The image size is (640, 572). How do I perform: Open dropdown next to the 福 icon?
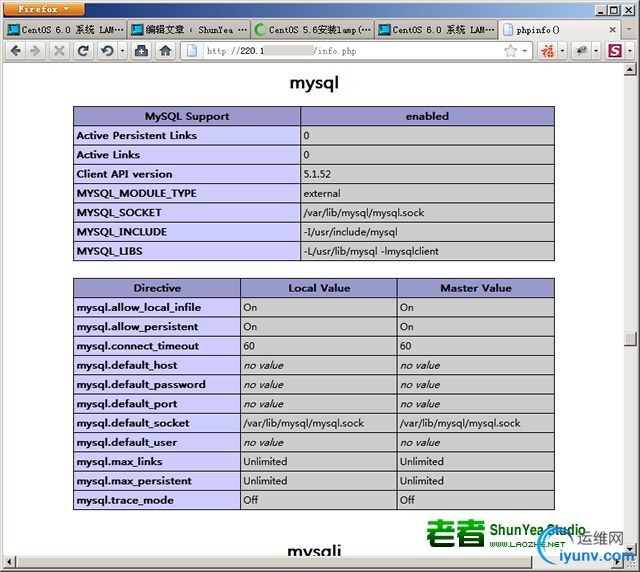pos(562,51)
